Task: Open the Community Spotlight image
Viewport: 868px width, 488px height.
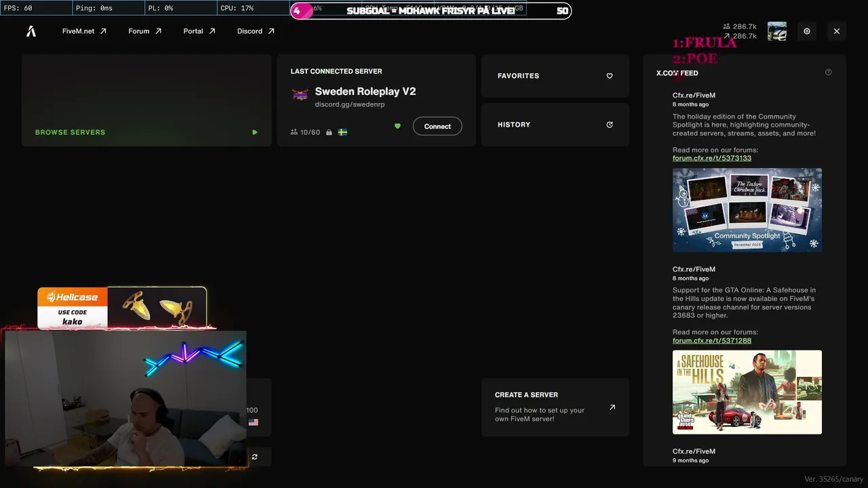Action: (x=747, y=210)
